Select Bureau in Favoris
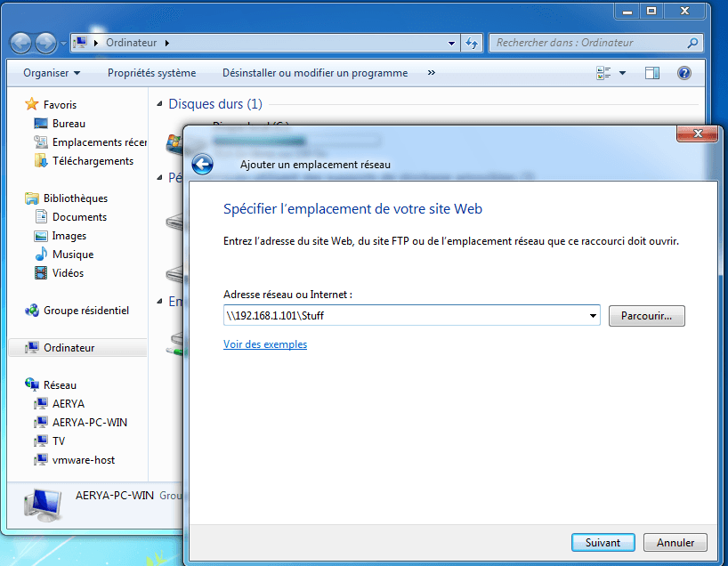The image size is (728, 566). coord(69,124)
